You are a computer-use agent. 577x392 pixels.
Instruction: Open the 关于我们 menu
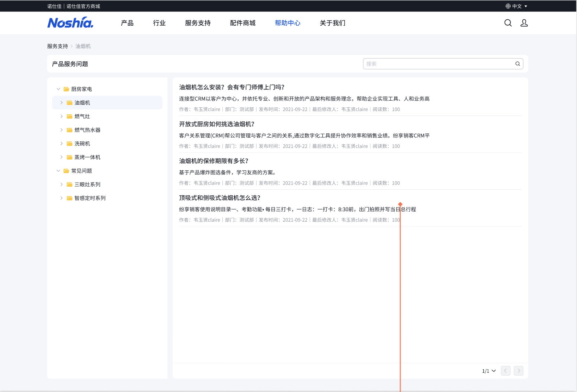click(333, 23)
